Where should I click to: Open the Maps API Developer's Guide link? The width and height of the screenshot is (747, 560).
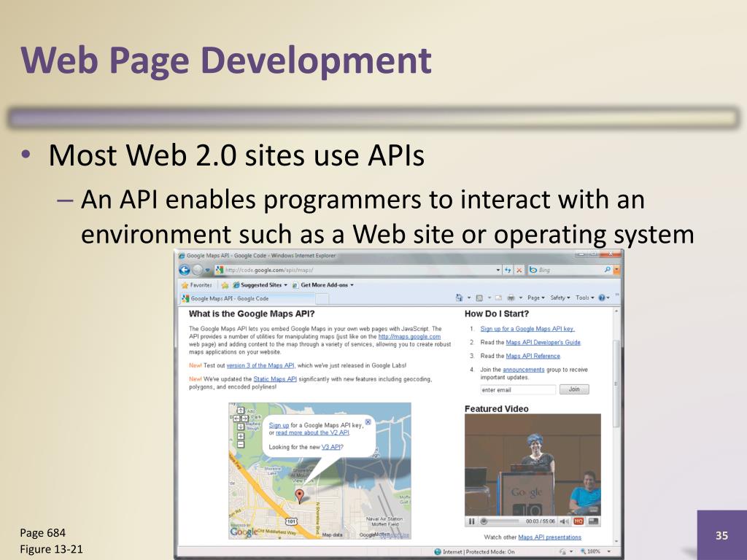click(543, 343)
